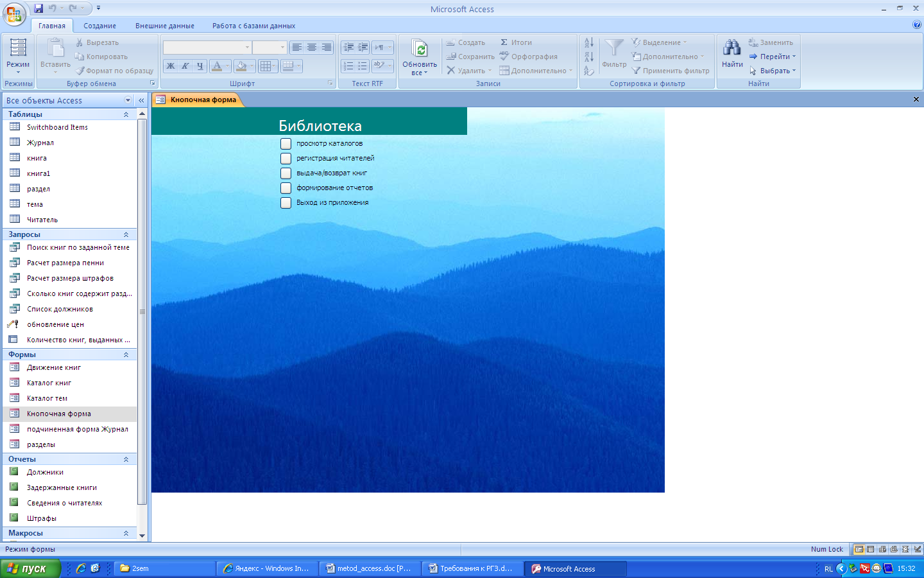
Task: Click the Help question mark icon
Action: [916, 25]
